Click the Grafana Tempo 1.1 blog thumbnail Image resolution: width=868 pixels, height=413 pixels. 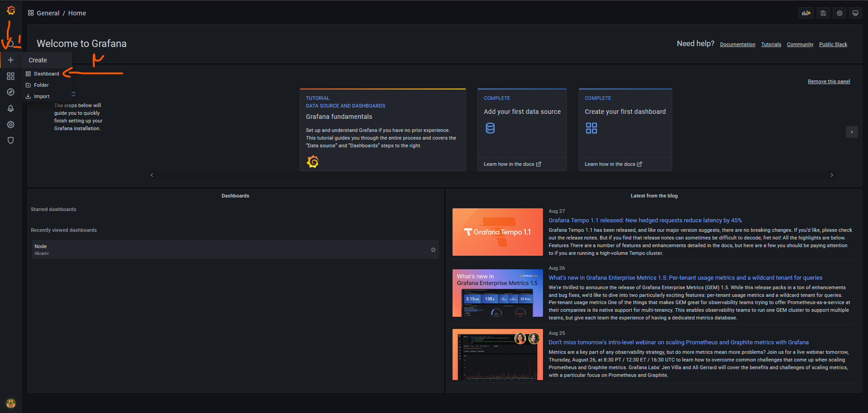498,232
